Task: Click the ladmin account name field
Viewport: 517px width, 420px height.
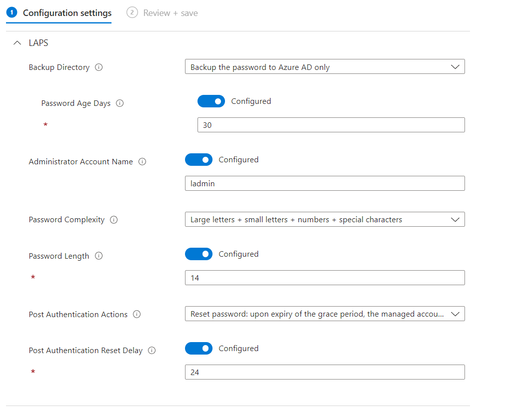Action: point(325,183)
